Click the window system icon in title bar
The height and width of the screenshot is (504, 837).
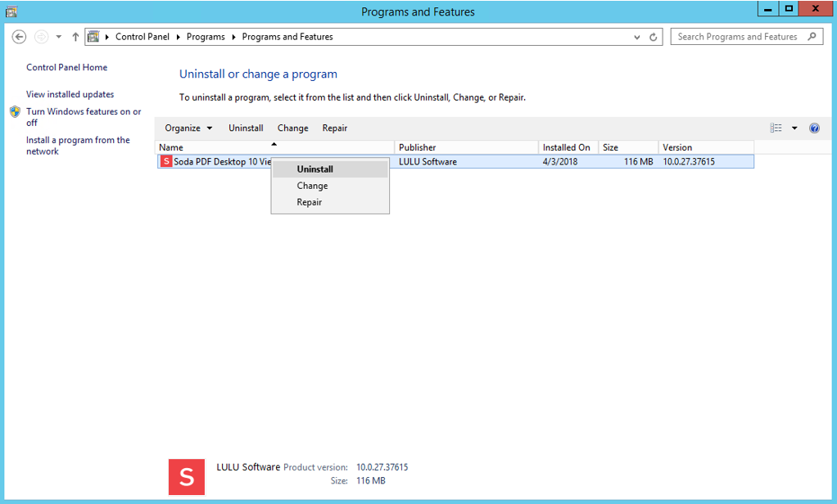tap(11, 11)
